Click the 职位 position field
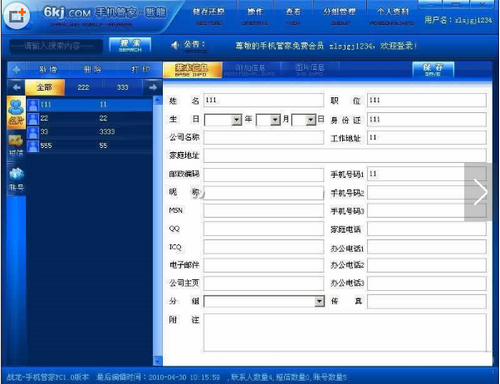The width and height of the screenshot is (500, 384). (x=427, y=100)
